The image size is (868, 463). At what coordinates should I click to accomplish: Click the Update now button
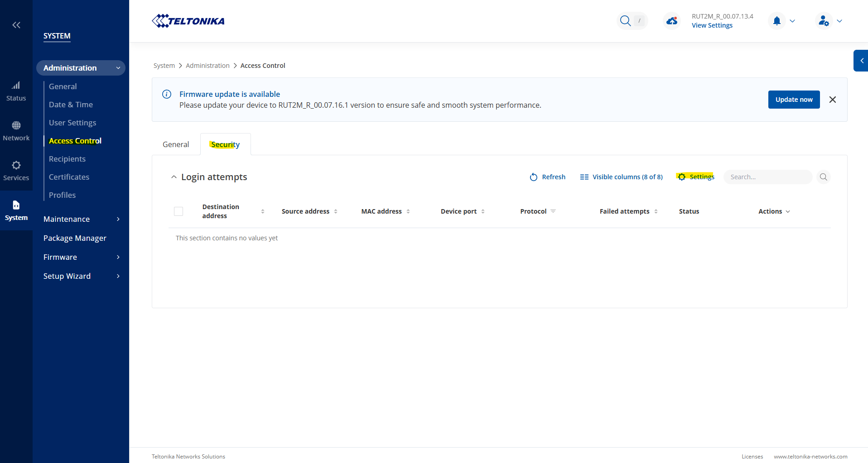(794, 100)
